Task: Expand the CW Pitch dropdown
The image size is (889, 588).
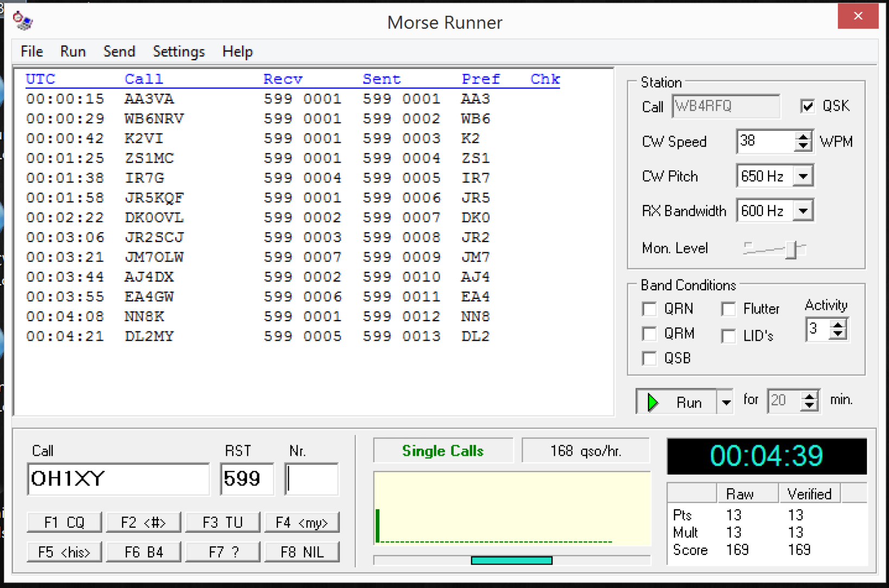Action: (803, 176)
